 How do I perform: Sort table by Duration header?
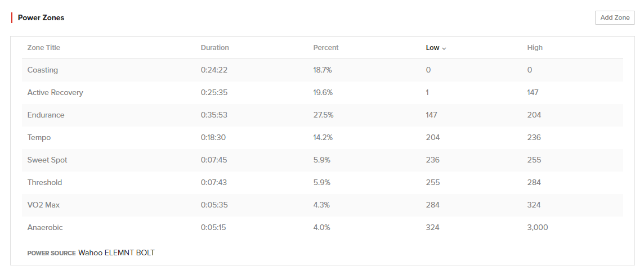(215, 48)
